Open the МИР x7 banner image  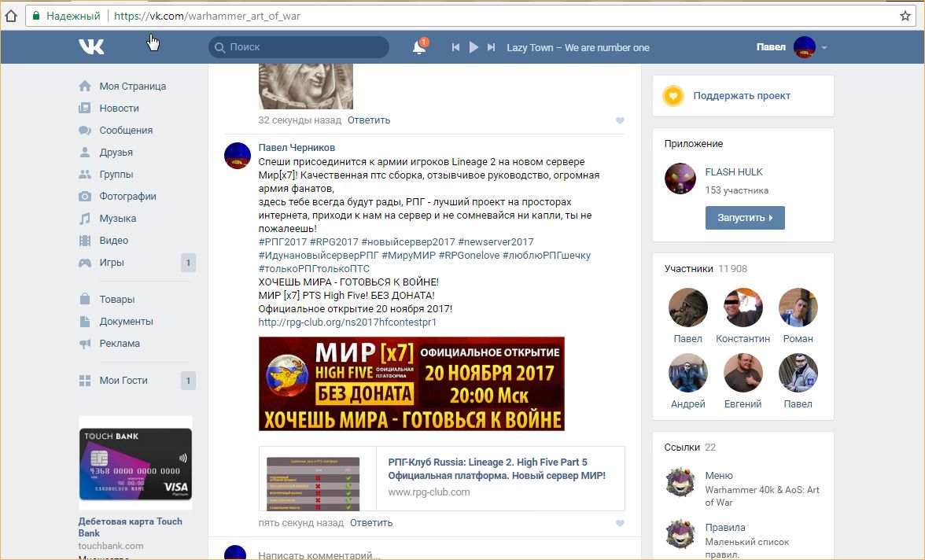tap(412, 384)
